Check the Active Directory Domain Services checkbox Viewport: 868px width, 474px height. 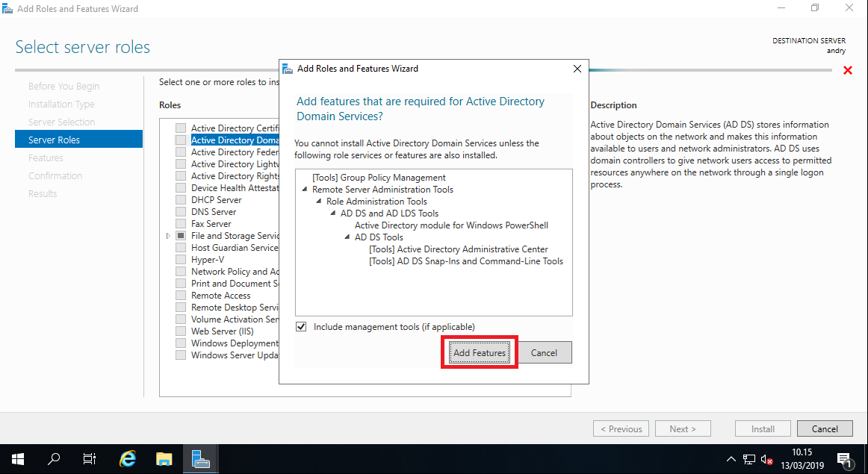point(181,140)
